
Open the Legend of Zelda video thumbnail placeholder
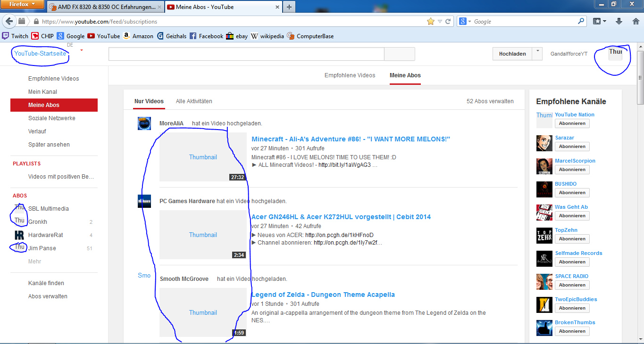click(x=203, y=312)
